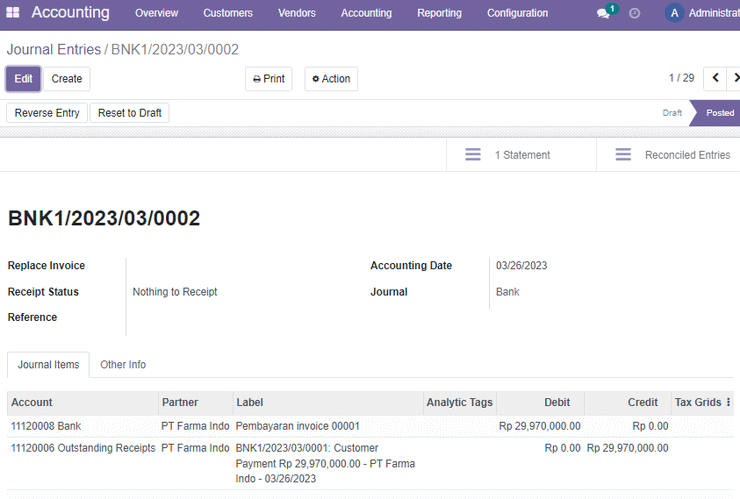Select the Posted status stage

point(719,113)
